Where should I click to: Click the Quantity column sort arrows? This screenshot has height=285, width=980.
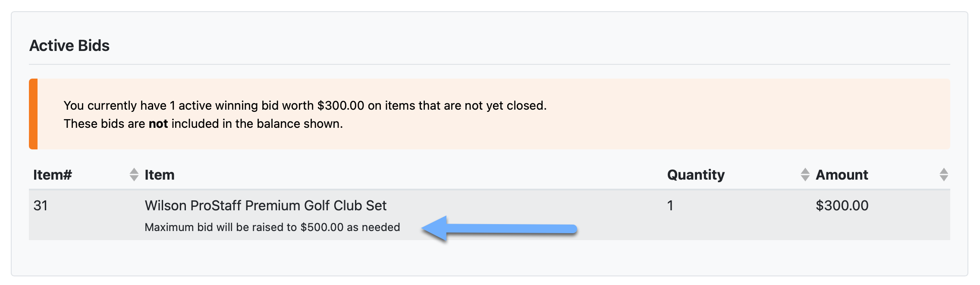[805, 174]
